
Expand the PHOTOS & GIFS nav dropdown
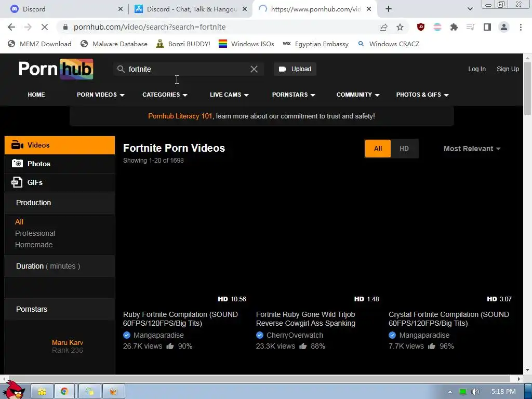(x=422, y=95)
